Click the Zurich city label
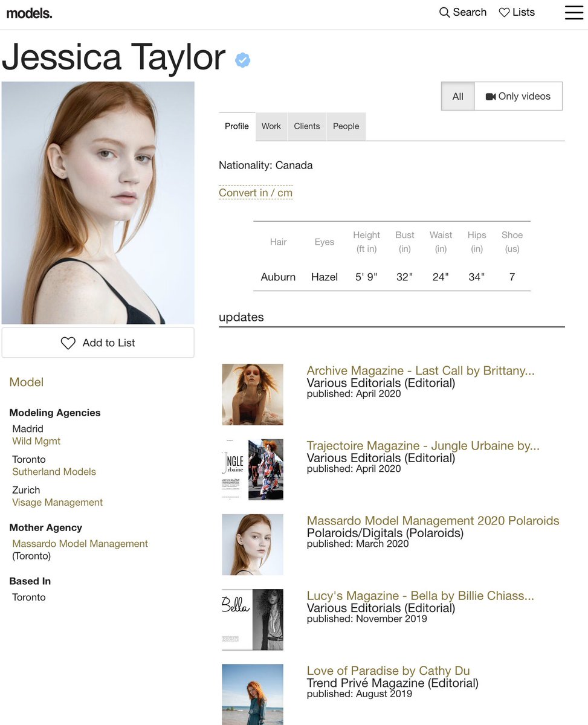The image size is (588, 725). pyautogui.click(x=26, y=490)
